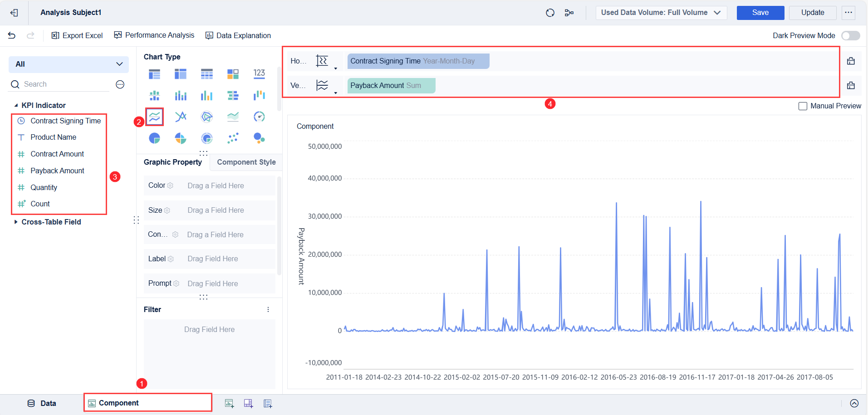The image size is (868, 415).
Task: Switch to the Graphic Property tab
Action: click(173, 162)
